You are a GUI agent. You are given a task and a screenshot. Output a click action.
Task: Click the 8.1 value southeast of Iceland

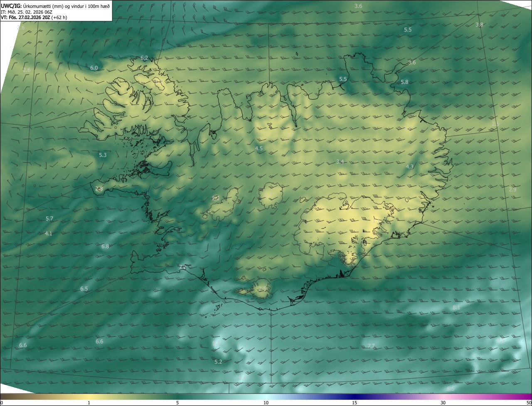tap(456, 308)
